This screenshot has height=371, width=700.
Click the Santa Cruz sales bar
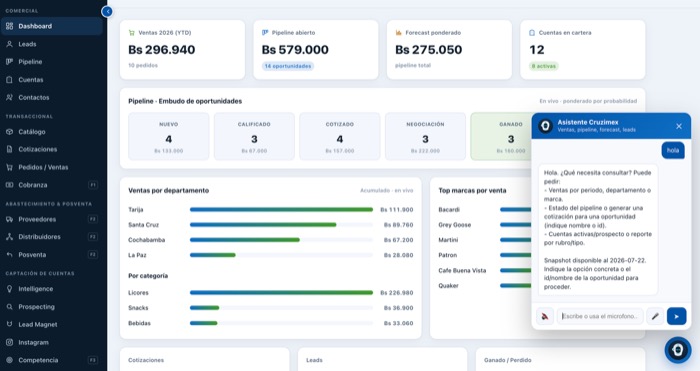[281, 225]
